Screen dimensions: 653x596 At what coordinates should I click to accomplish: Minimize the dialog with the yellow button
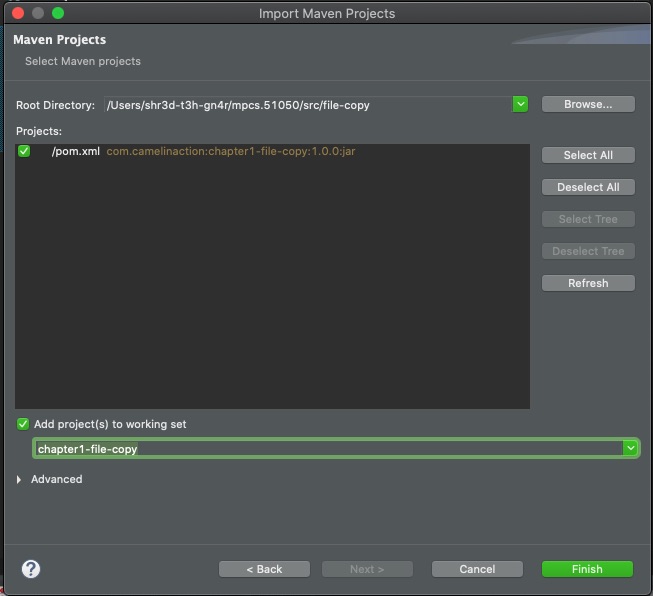(37, 13)
